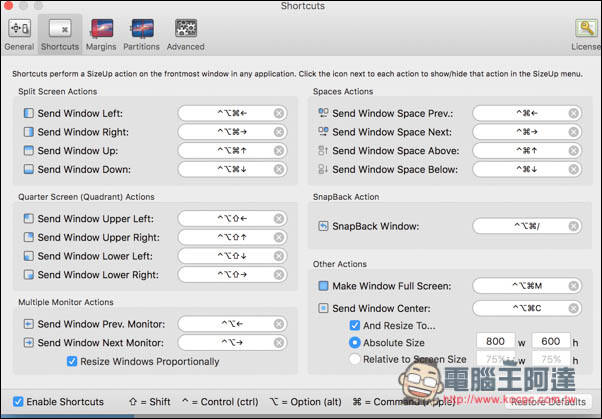Toggle the Send Window Up menu icon
Image resolution: width=602 pixels, height=419 pixels.
[28, 150]
